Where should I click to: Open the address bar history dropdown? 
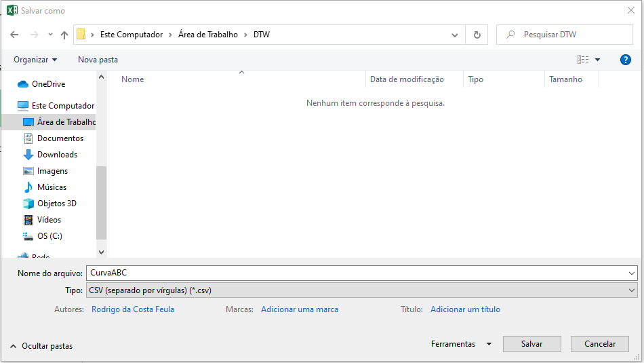pos(455,35)
